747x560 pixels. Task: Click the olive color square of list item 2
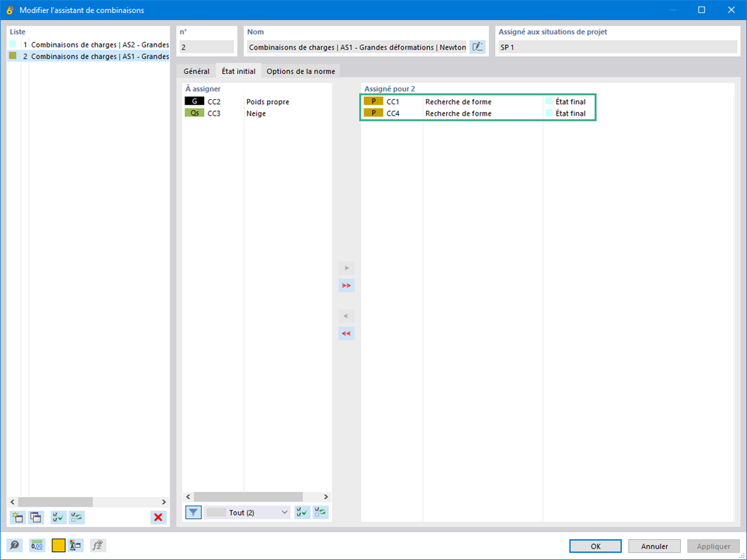(13, 56)
